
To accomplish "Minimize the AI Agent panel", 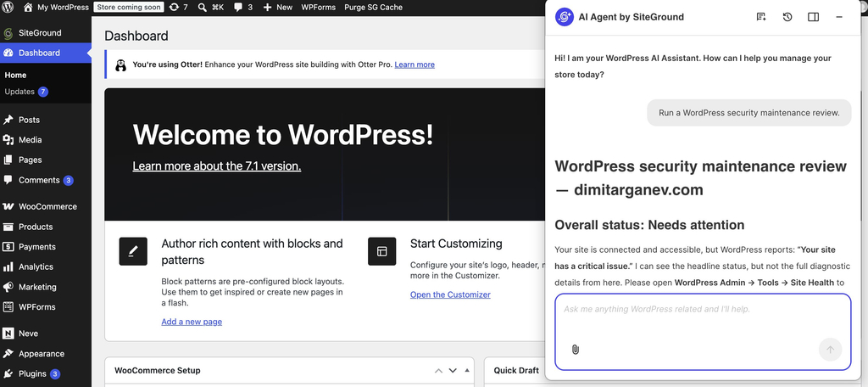I will [x=839, y=17].
